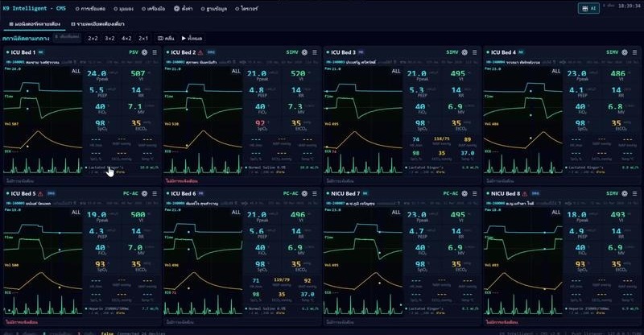Open settings gear on ICU Bed 5
This screenshot has height=335, width=644.
[x=145, y=193]
